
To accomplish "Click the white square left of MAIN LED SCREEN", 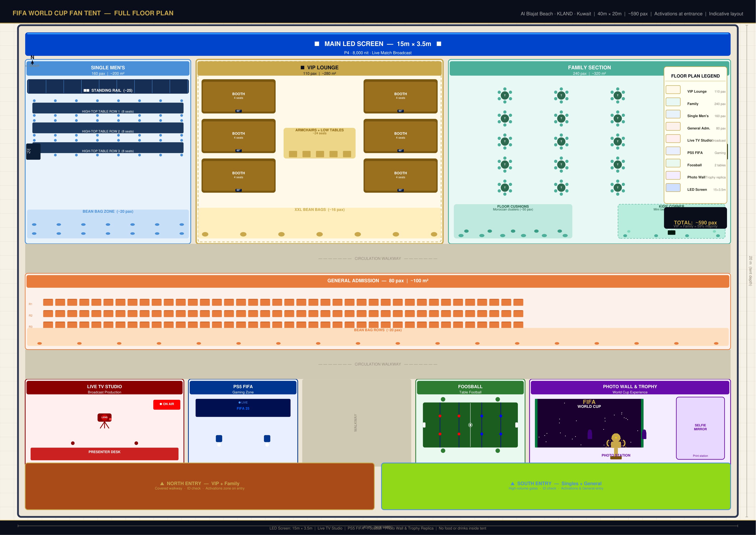I will [317, 44].
